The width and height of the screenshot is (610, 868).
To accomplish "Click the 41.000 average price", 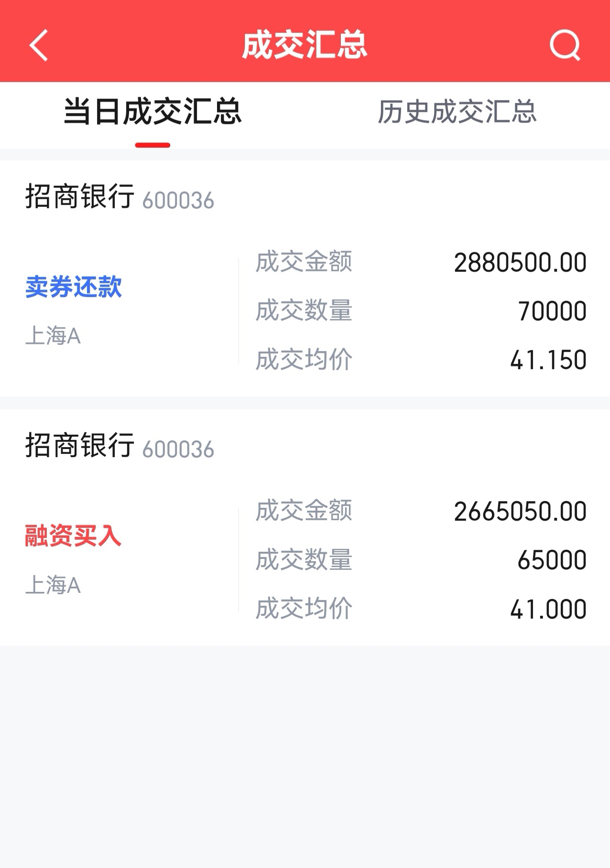I will [x=548, y=609].
